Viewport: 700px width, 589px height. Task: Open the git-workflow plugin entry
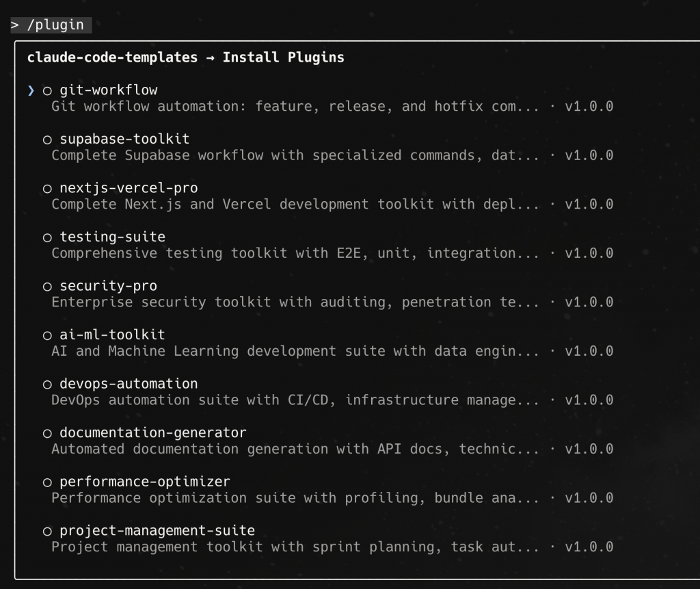click(x=108, y=90)
